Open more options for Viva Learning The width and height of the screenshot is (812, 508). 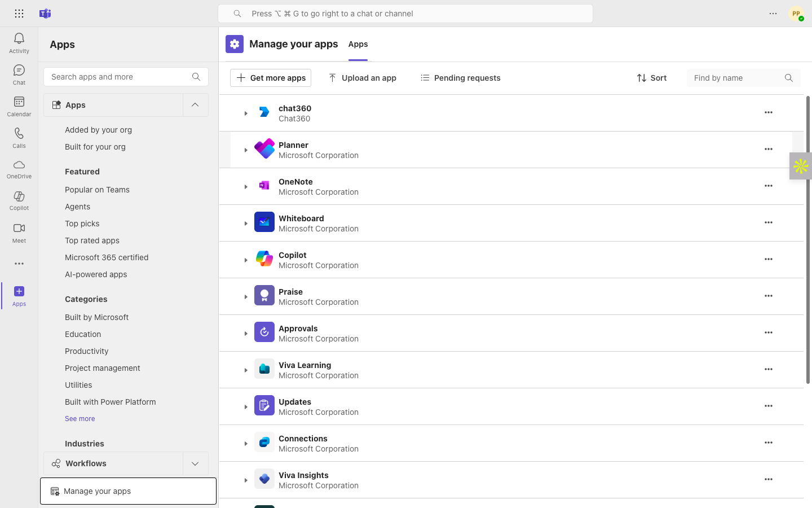tap(769, 369)
